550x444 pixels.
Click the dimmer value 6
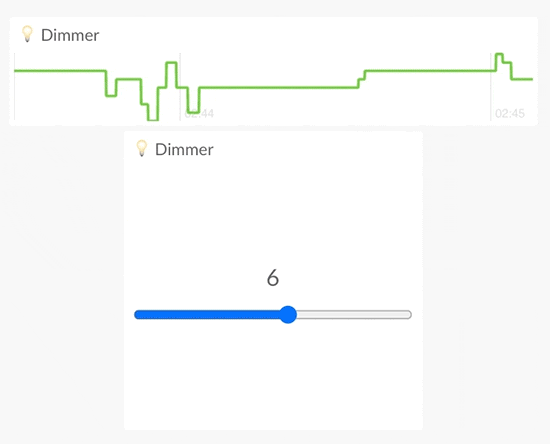(x=273, y=278)
